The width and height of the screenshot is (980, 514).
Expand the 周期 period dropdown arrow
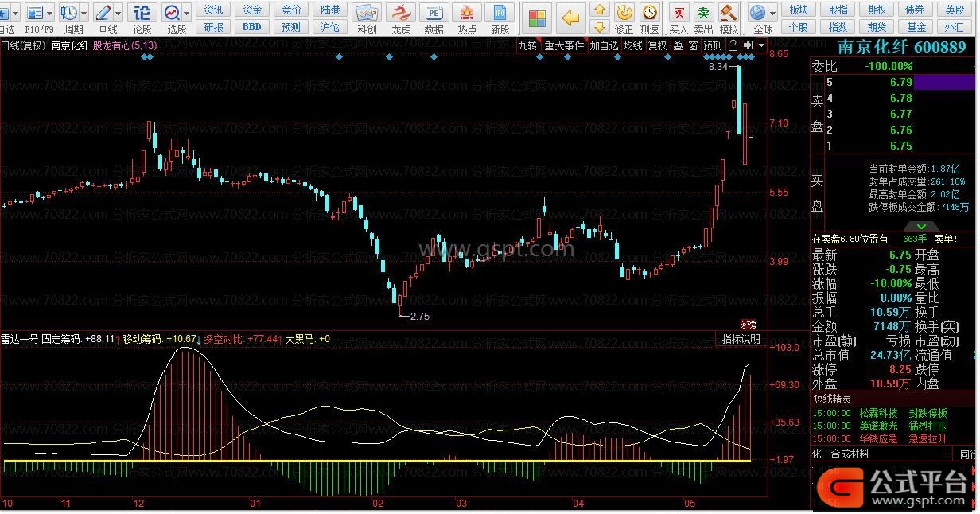coord(84,14)
